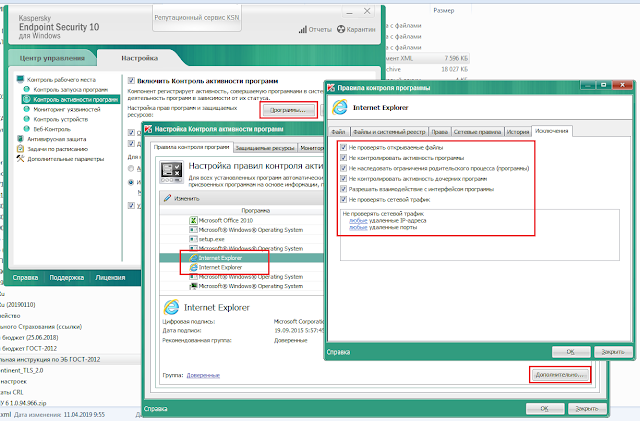
Task: Switch to Настройка tab
Action: click(x=140, y=58)
